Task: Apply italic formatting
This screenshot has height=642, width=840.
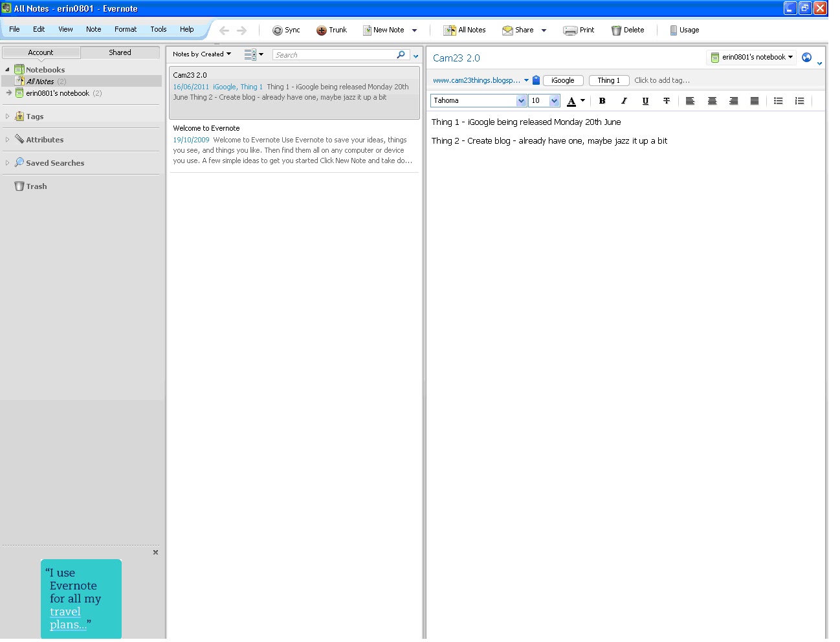Action: [624, 101]
